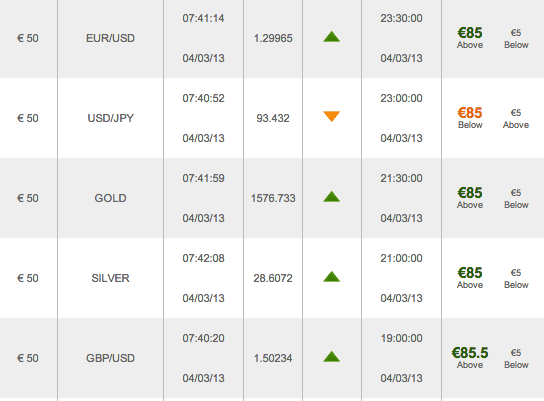Click the green up arrow for GBP/USD

tap(331, 357)
